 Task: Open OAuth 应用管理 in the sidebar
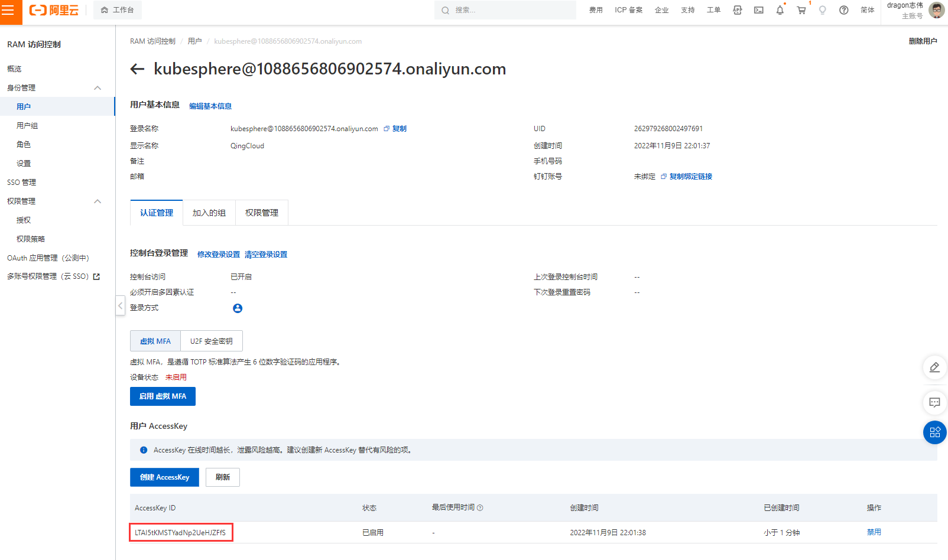click(x=48, y=258)
